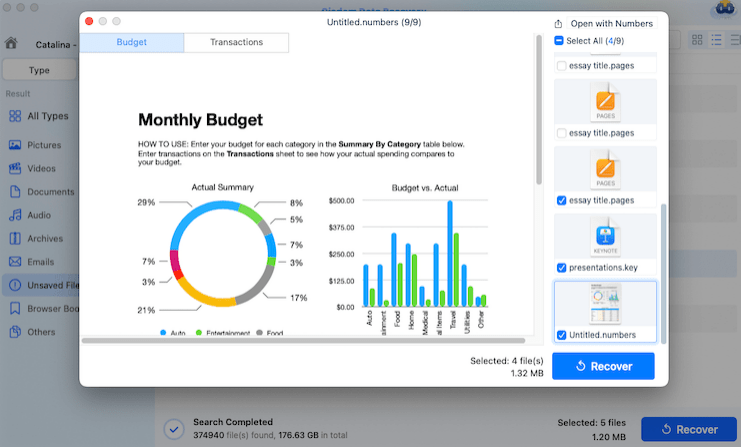Click the Home icon in the sidebar
Viewport: 741px width, 447px height.
coord(11,43)
